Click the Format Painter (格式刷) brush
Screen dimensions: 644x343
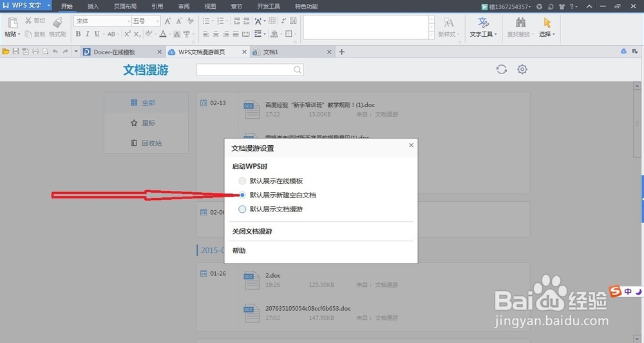[x=57, y=22]
